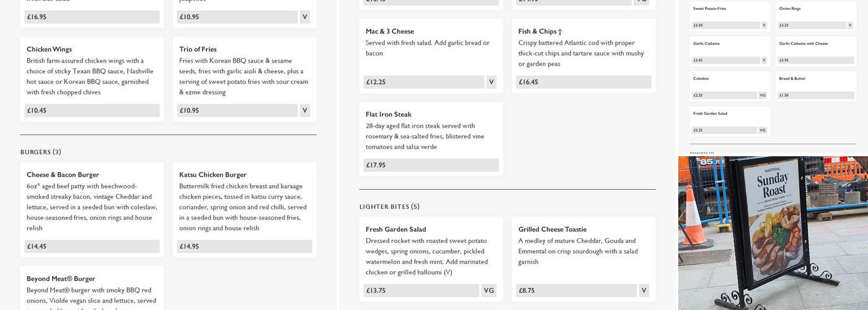The width and height of the screenshot is (868, 310).
Task: Click the Chicken Wings £10.45 price bar
Action: [x=92, y=110]
